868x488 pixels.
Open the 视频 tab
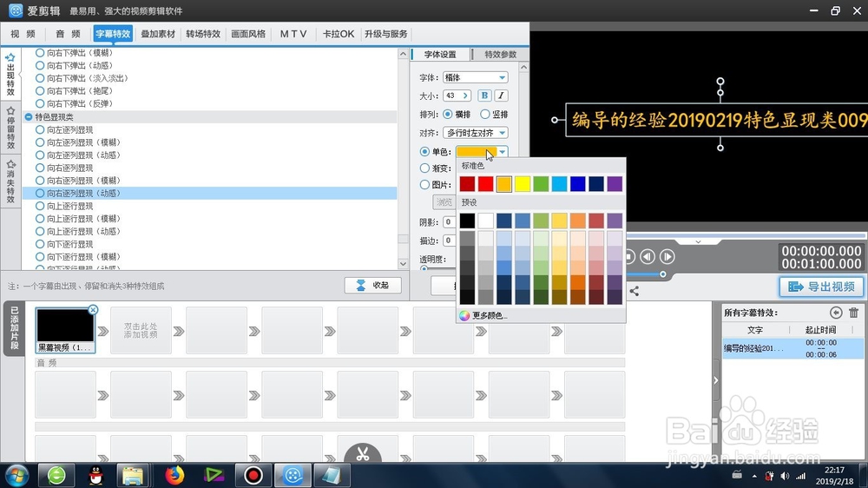tap(23, 34)
